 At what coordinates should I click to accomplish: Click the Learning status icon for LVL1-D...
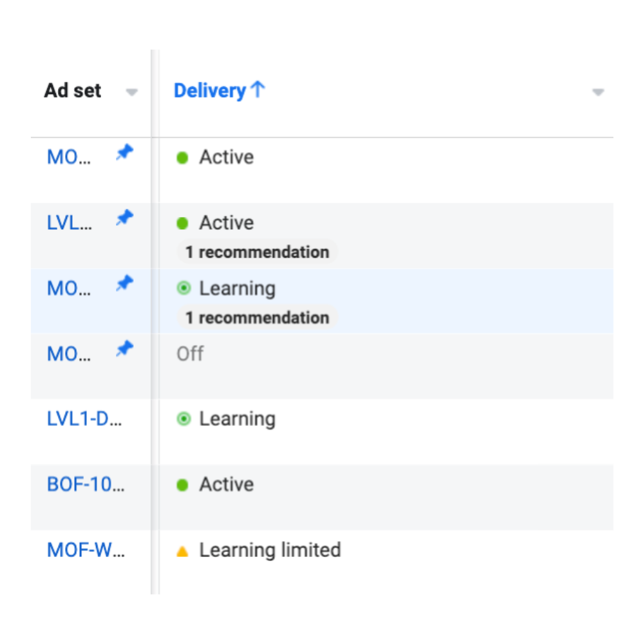point(184,419)
